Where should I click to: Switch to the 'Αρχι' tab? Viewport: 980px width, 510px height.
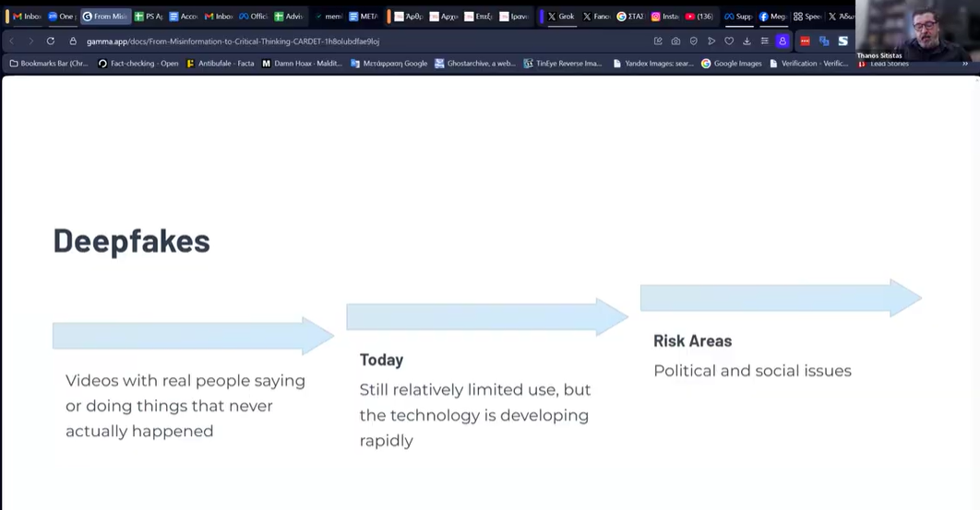tap(443, 17)
